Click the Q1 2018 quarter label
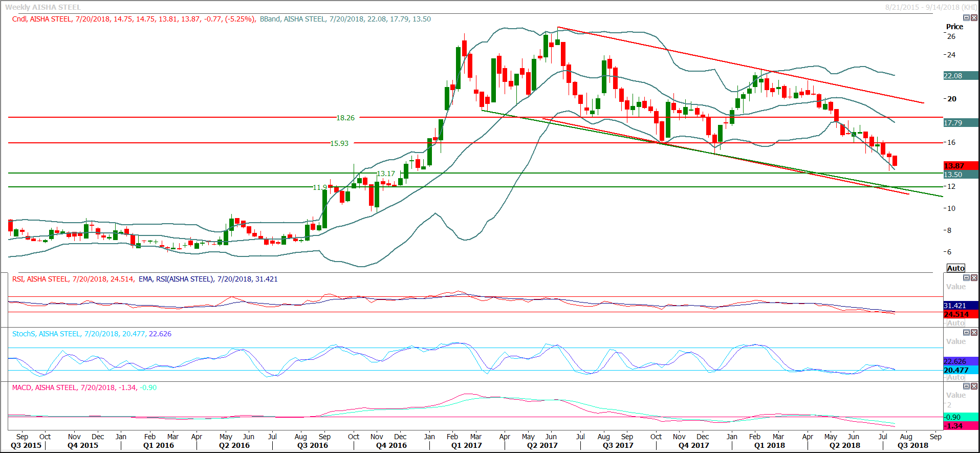Screen dimensions: 980x453 (x=770, y=445)
